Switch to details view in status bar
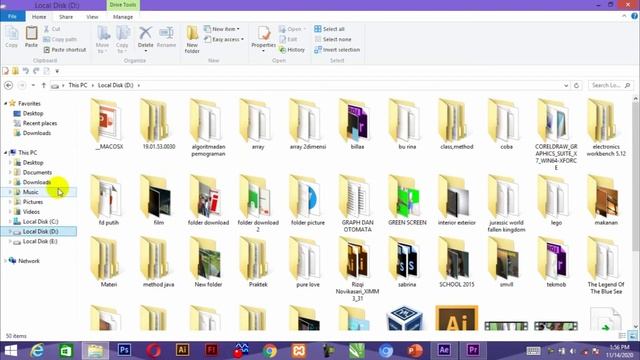 622,336
